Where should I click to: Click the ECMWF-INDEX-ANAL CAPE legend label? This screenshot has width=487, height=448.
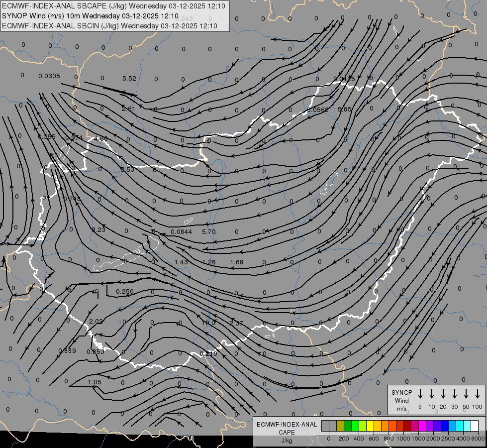(x=287, y=429)
